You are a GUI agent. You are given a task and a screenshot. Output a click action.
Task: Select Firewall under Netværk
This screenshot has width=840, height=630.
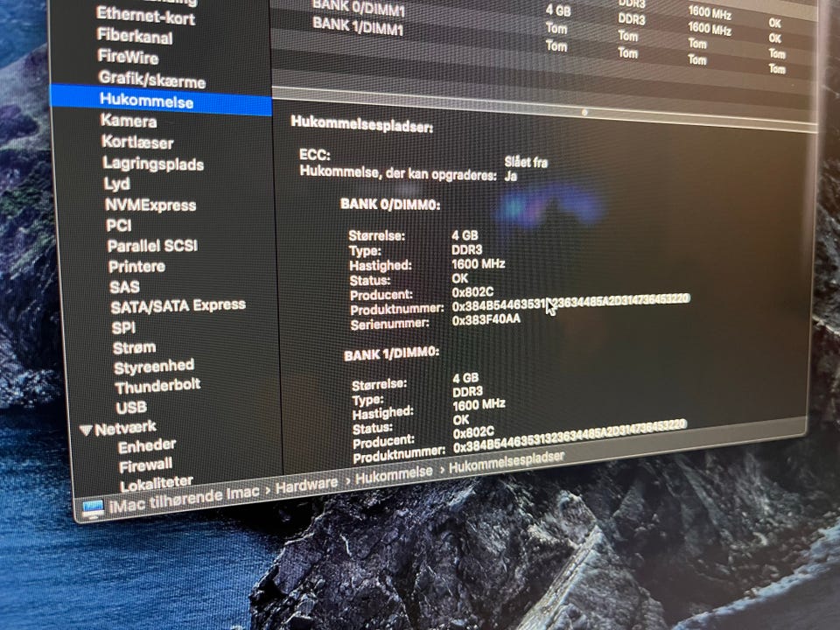point(146,465)
